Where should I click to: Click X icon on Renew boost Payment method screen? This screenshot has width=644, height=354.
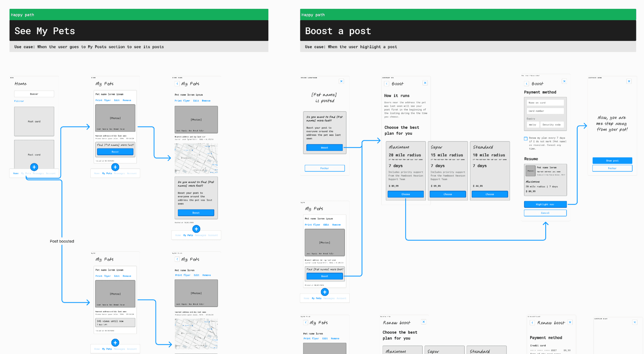570,322
